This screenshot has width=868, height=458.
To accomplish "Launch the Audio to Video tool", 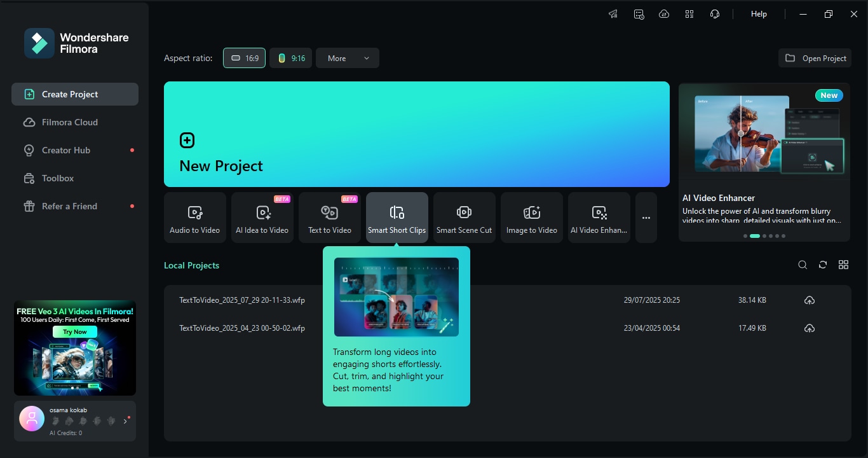I will pyautogui.click(x=195, y=218).
